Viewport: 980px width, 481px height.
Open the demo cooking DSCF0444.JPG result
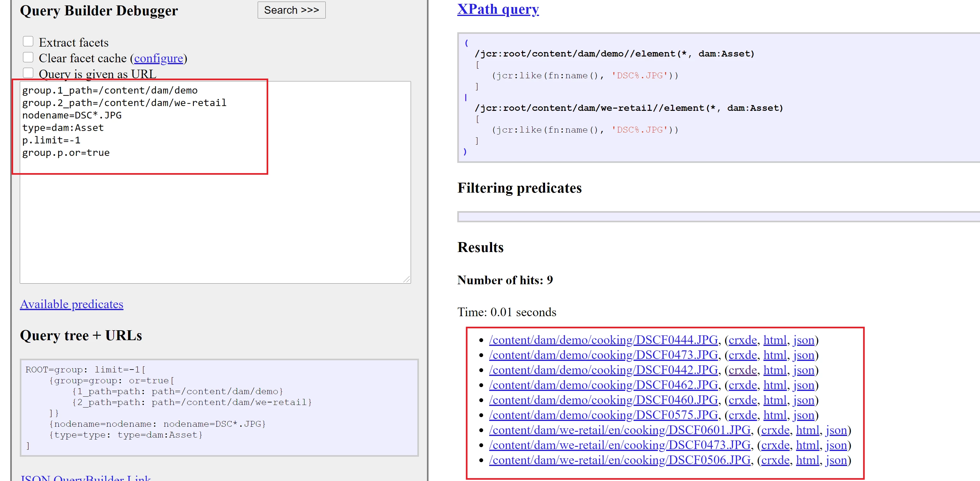pos(603,340)
